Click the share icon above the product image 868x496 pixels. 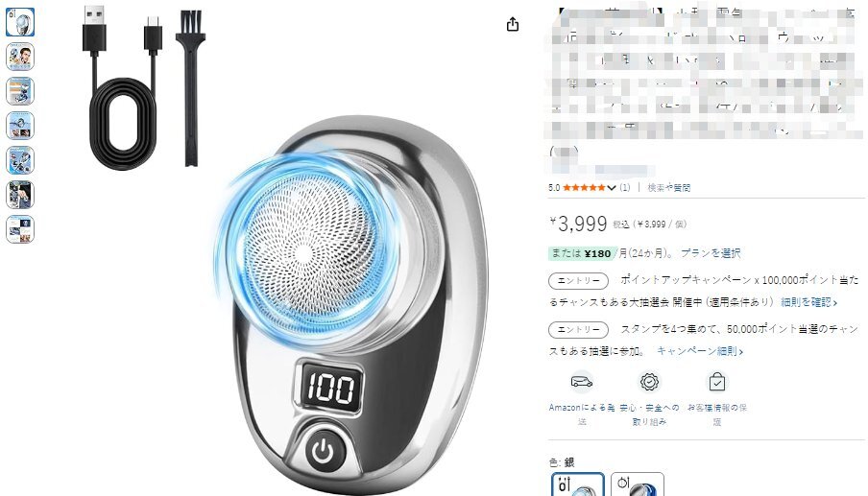(x=513, y=24)
